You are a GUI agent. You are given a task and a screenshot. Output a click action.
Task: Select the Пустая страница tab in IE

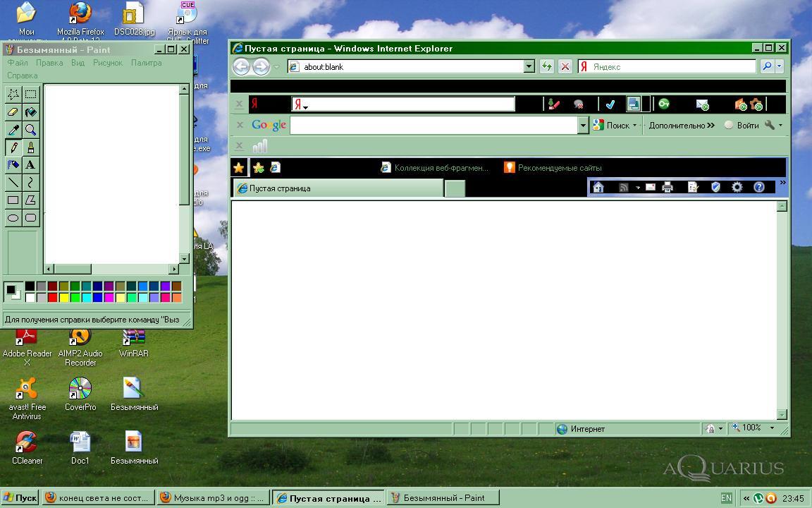tap(337, 188)
